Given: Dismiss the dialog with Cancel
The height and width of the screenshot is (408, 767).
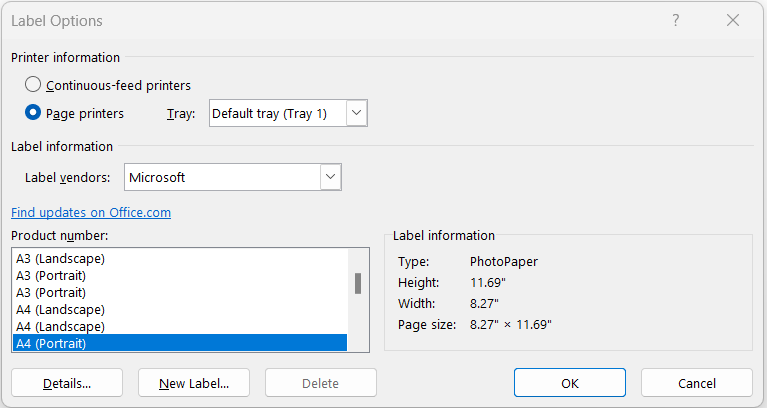Looking at the screenshot, I should coord(697,383).
